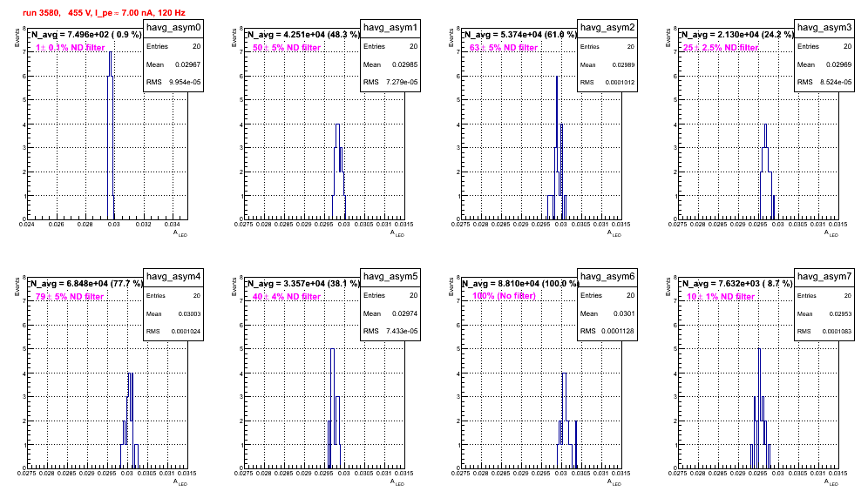
Task: Click x-axis tick 0.024 on havg_asym0
Action: click(26, 225)
